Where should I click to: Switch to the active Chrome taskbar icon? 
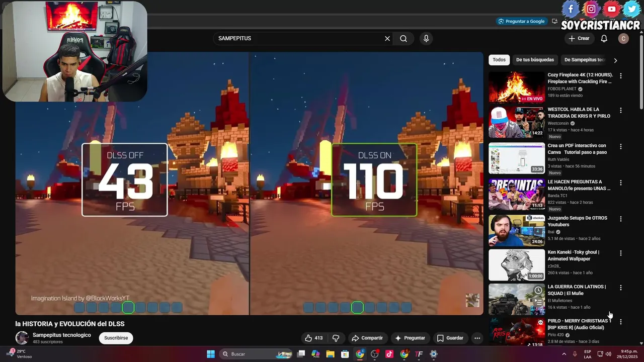360,354
